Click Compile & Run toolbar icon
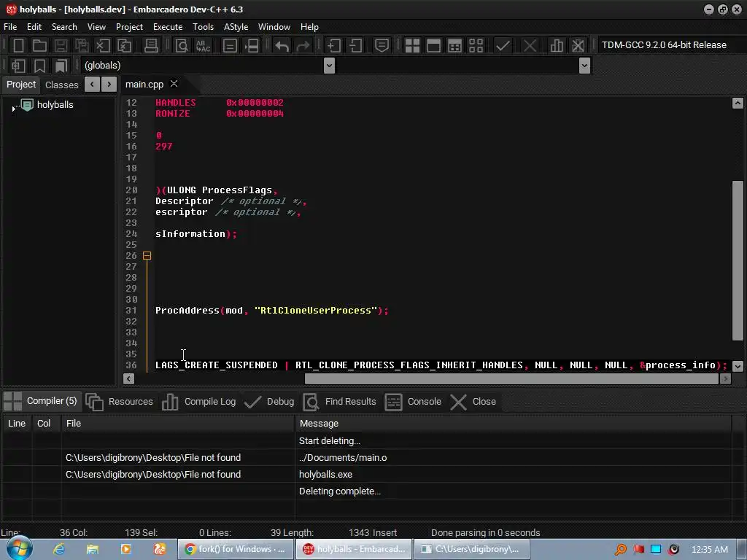The image size is (747, 560). [455, 46]
